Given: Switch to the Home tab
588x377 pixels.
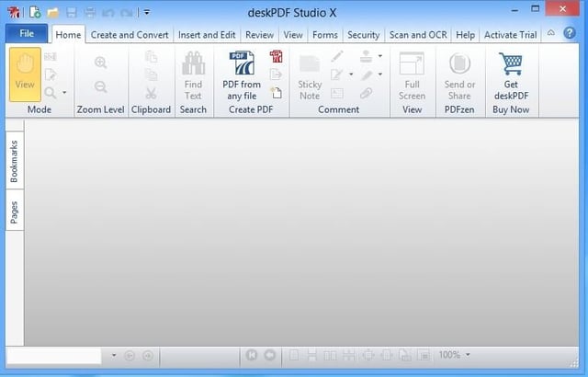Looking at the screenshot, I should tap(68, 35).
